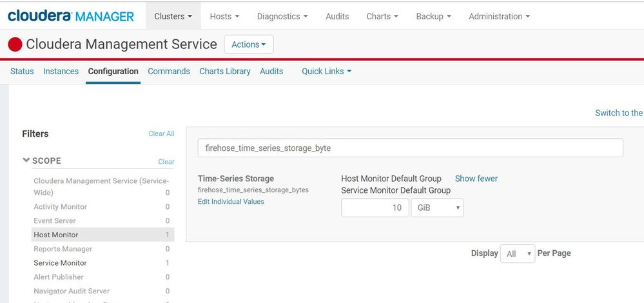Image resolution: width=644 pixels, height=303 pixels.
Task: Switch to the Charts Library tab
Action: (224, 72)
